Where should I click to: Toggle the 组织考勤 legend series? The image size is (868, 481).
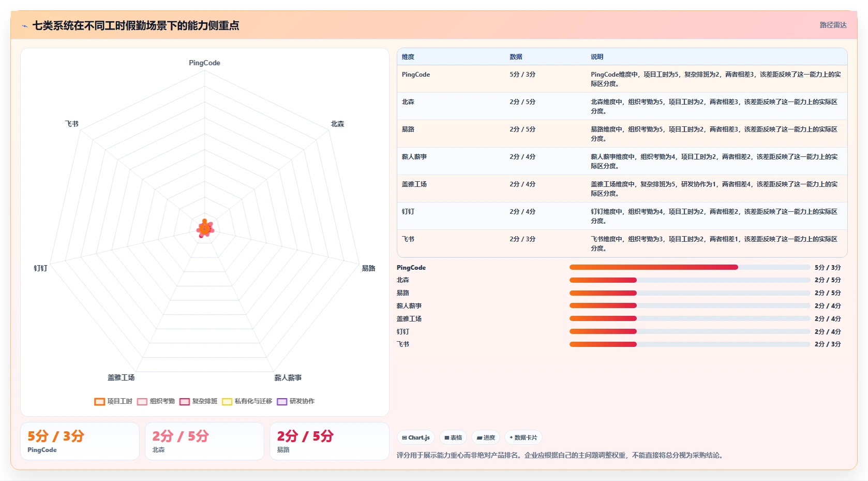156,401
